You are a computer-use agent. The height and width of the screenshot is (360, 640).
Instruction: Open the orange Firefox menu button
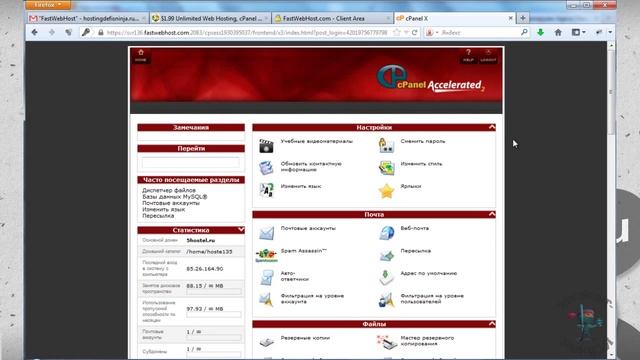48,5
